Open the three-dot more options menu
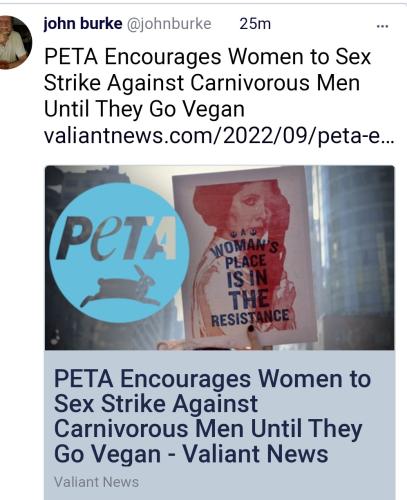The height and width of the screenshot is (500, 407). [x=382, y=26]
